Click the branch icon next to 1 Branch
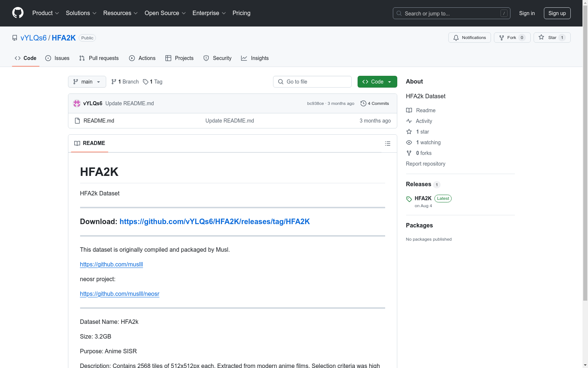This screenshot has height=368, width=588. 114,82
